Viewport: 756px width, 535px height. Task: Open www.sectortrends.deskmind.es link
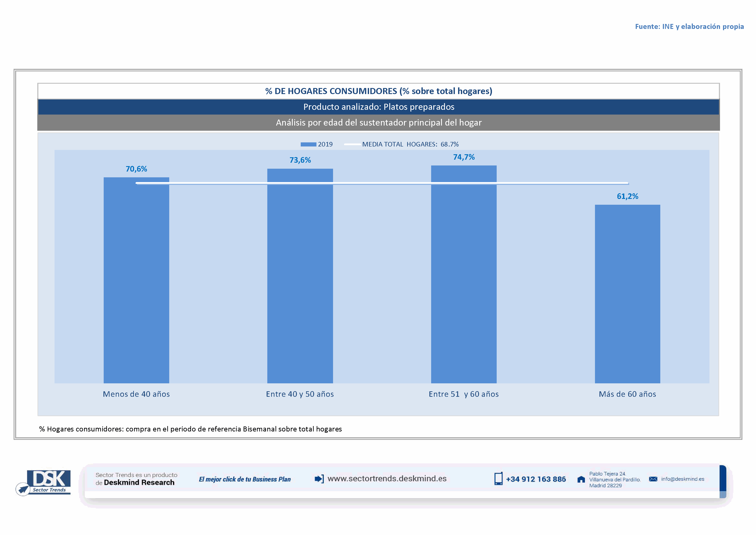(x=387, y=479)
